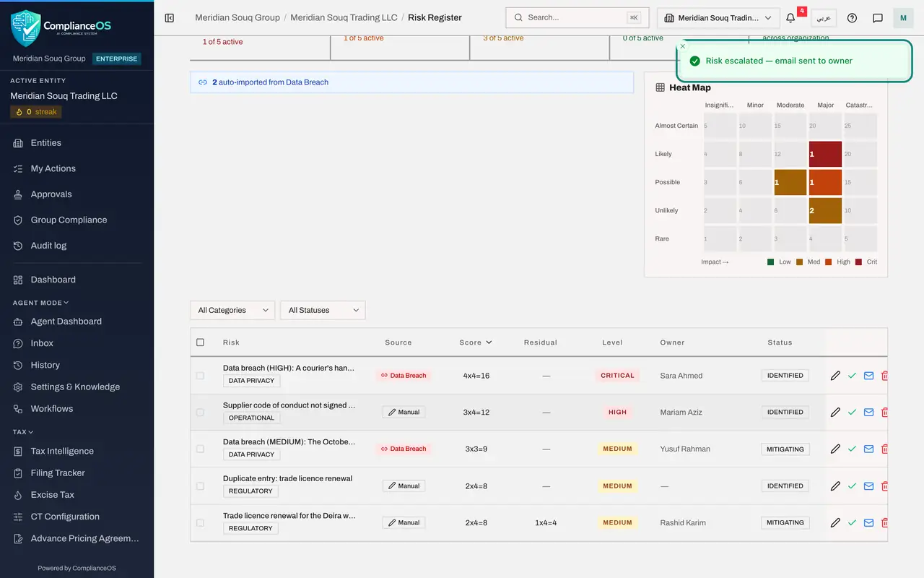This screenshot has height=578, width=924.
Task: Select checkbox for Data breach (HIGH) row
Action: [200, 376]
